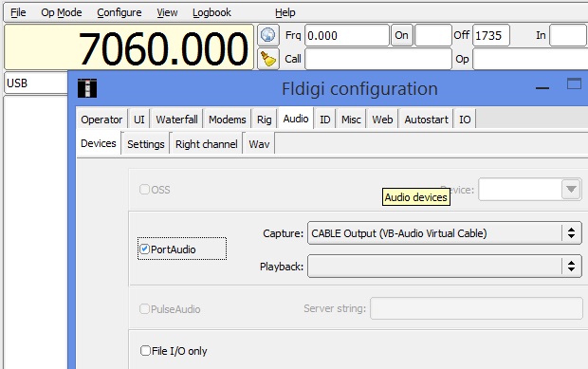Switch to the ID tab

click(x=324, y=120)
